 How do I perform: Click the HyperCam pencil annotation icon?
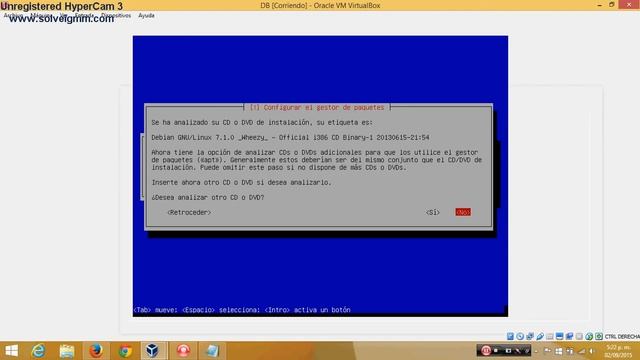pos(518,351)
